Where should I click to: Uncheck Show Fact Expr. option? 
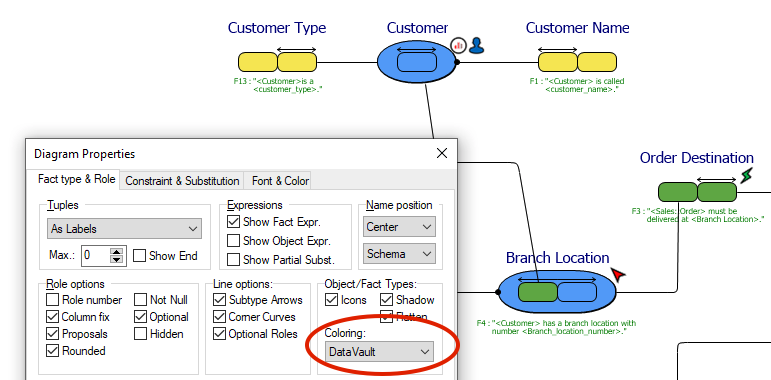point(234,222)
